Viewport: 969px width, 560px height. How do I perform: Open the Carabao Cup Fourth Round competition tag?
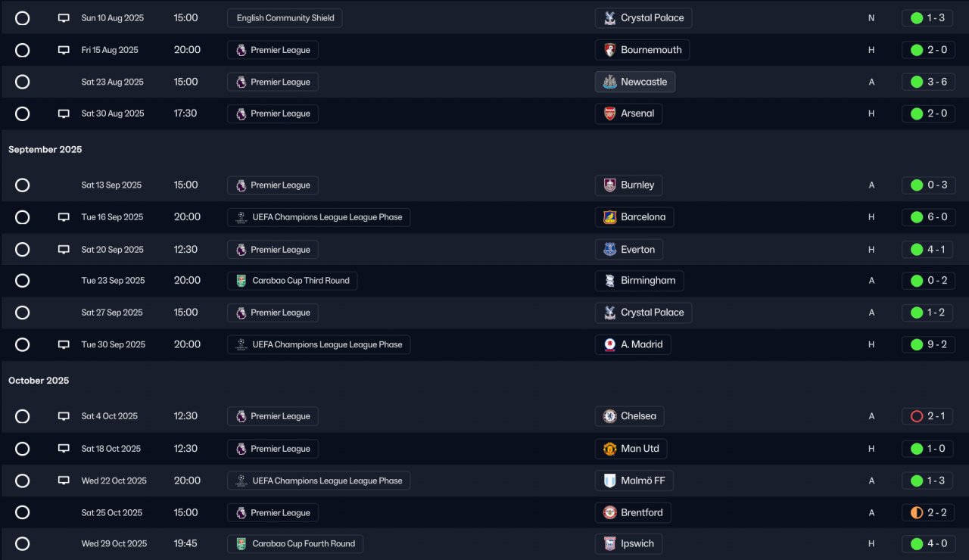pyautogui.click(x=295, y=544)
